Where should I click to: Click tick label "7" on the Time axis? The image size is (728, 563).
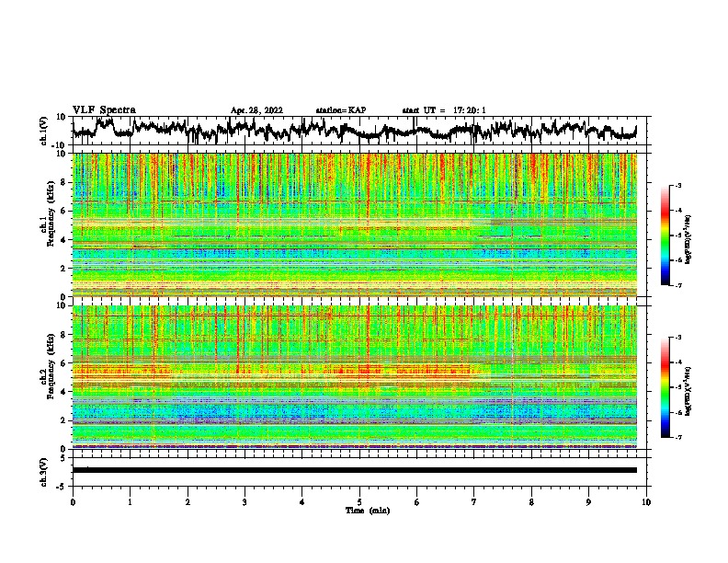[x=474, y=502]
